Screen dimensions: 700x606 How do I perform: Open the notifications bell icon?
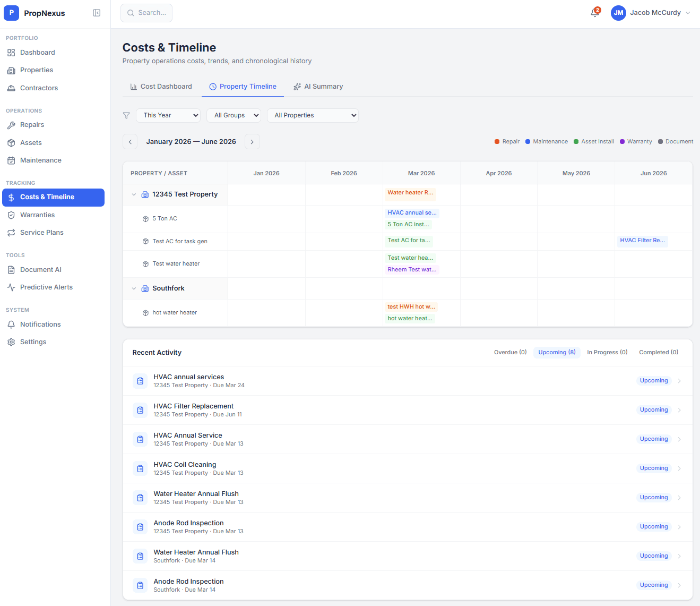point(594,12)
